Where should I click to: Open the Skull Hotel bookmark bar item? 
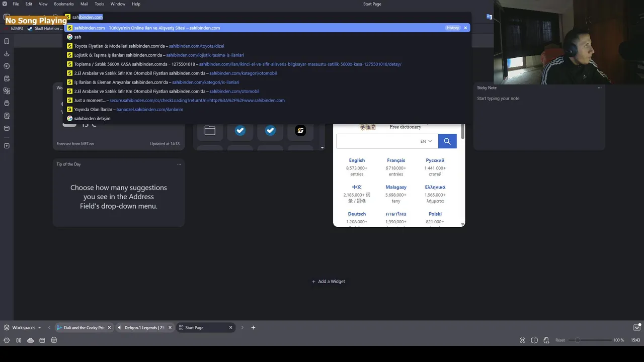click(45, 29)
